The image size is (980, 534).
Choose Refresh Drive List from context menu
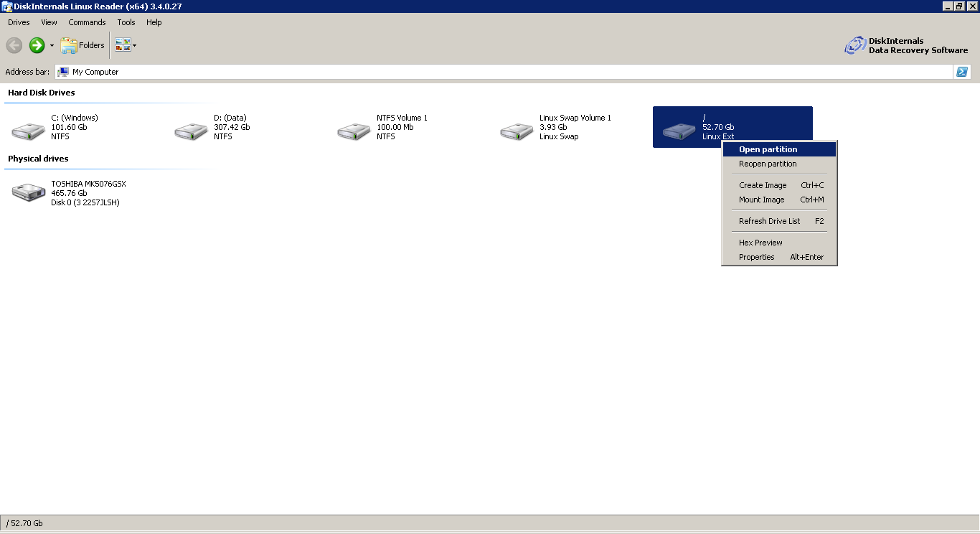click(x=779, y=221)
